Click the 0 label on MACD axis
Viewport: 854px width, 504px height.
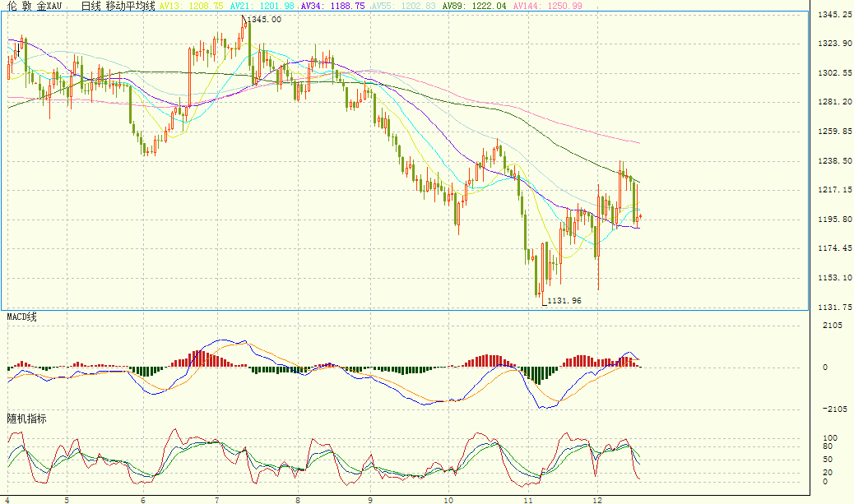tap(825, 368)
